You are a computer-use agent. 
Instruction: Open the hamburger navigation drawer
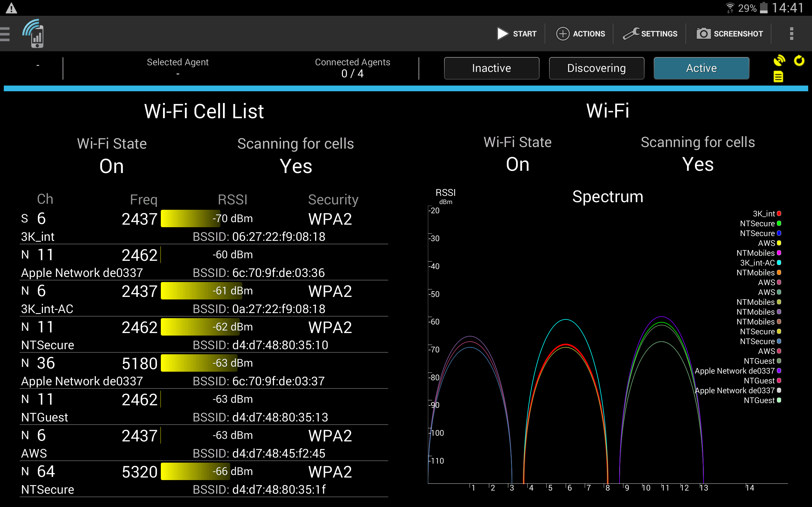[x=5, y=34]
